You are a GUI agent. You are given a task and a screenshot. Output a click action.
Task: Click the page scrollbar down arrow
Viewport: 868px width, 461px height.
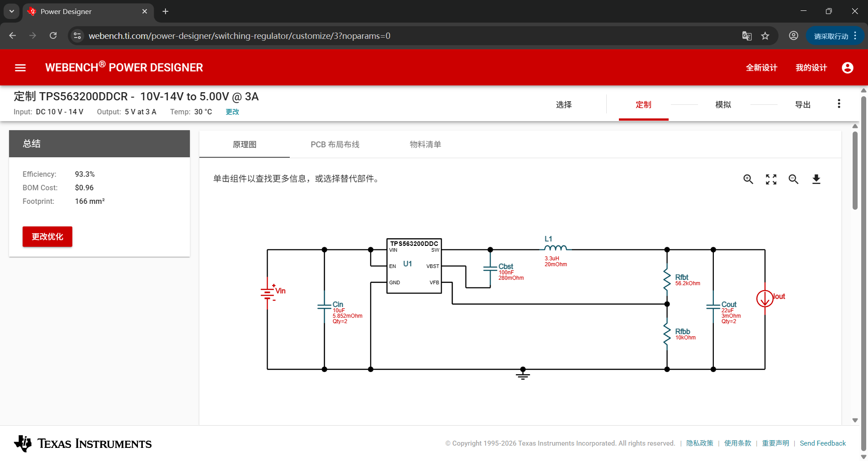click(x=863, y=456)
